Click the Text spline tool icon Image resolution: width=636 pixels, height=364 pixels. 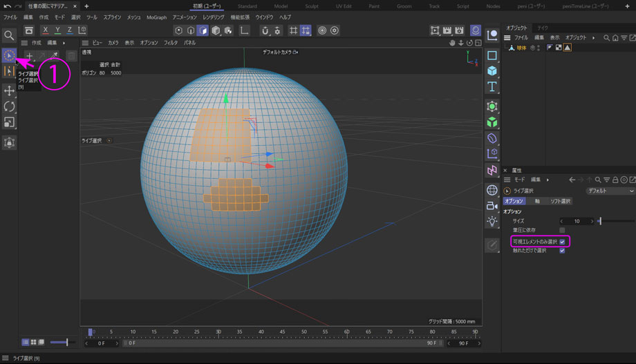tap(492, 87)
